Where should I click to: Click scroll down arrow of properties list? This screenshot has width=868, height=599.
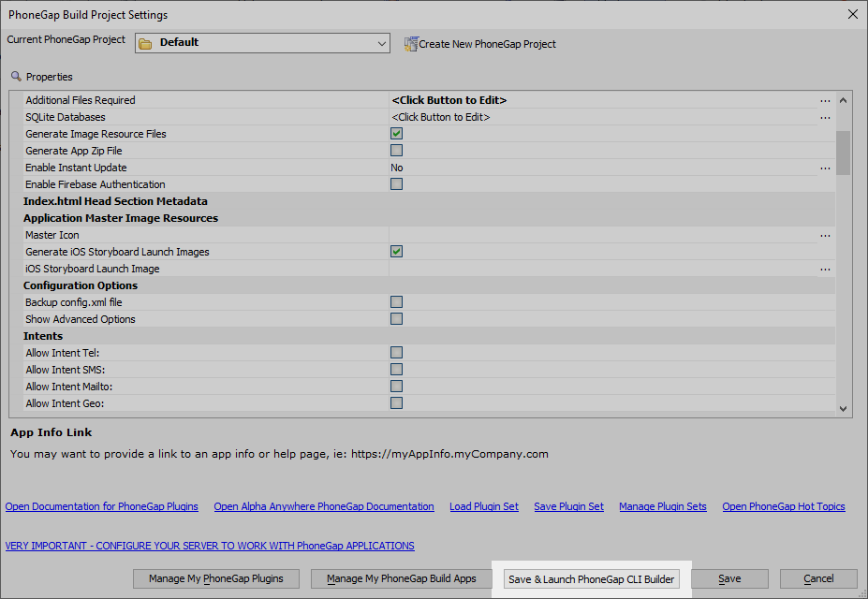(843, 409)
